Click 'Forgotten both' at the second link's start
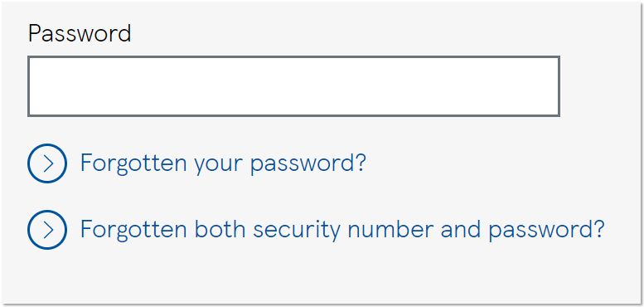 (x=163, y=229)
